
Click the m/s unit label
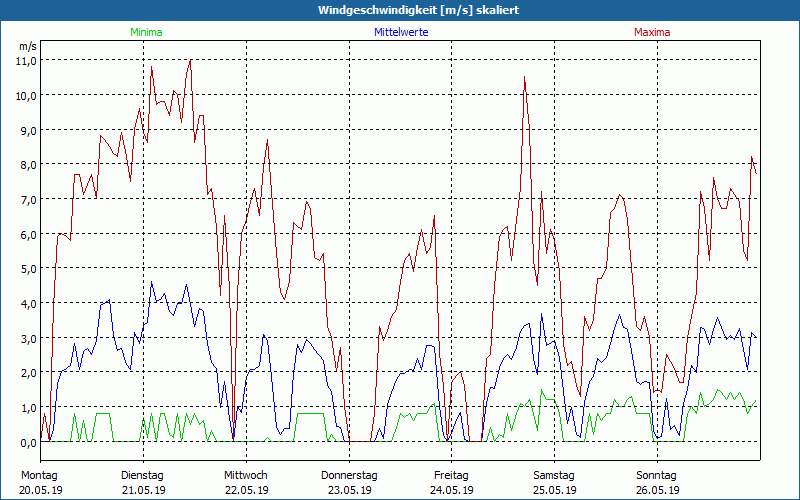click(28, 46)
